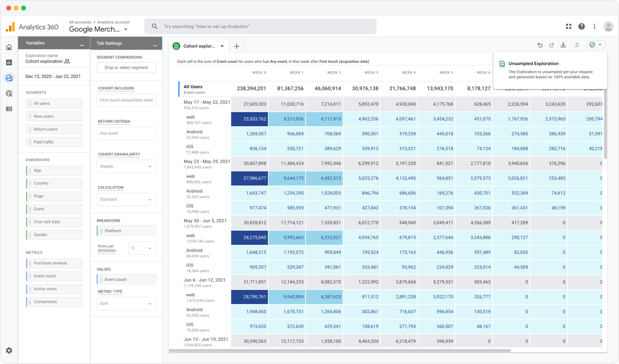
Task: Minimize the Variables panel
Action: click(x=82, y=46)
